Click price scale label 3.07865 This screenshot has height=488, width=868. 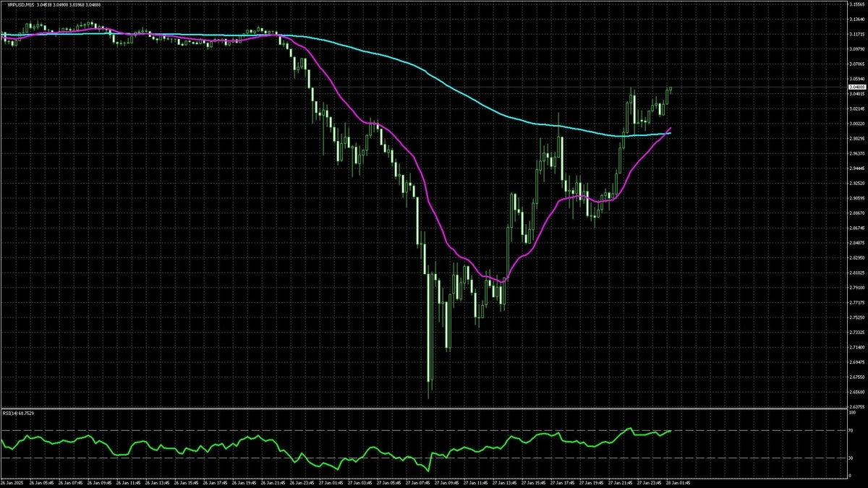[x=856, y=64]
